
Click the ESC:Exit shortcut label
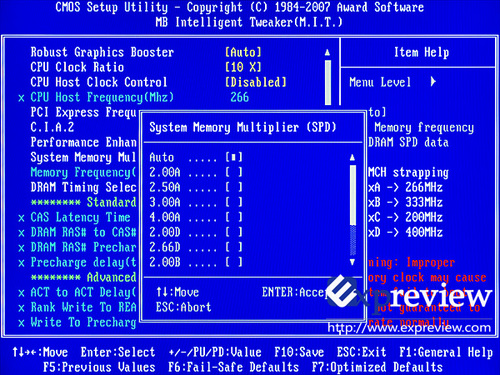361,352
